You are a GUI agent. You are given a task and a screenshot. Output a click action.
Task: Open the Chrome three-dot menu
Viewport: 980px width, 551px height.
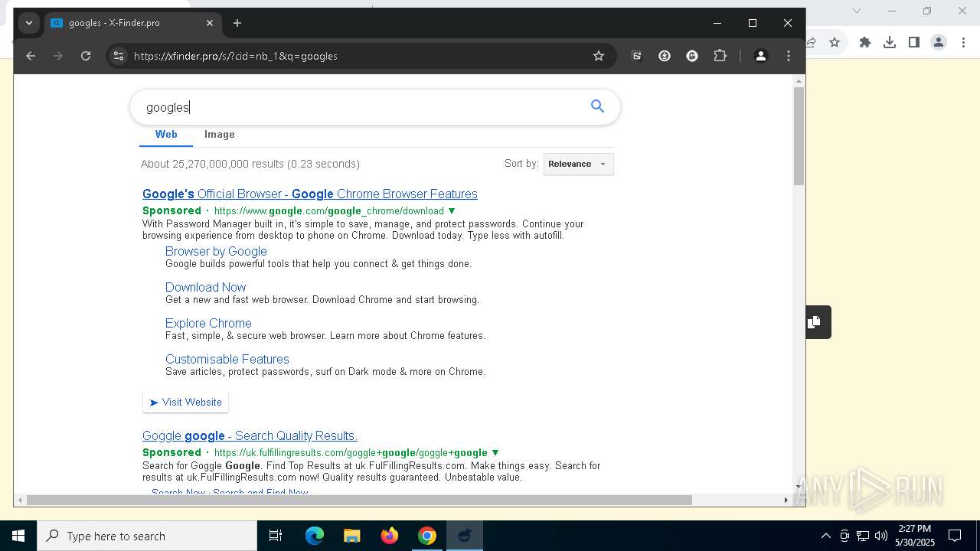coord(789,56)
